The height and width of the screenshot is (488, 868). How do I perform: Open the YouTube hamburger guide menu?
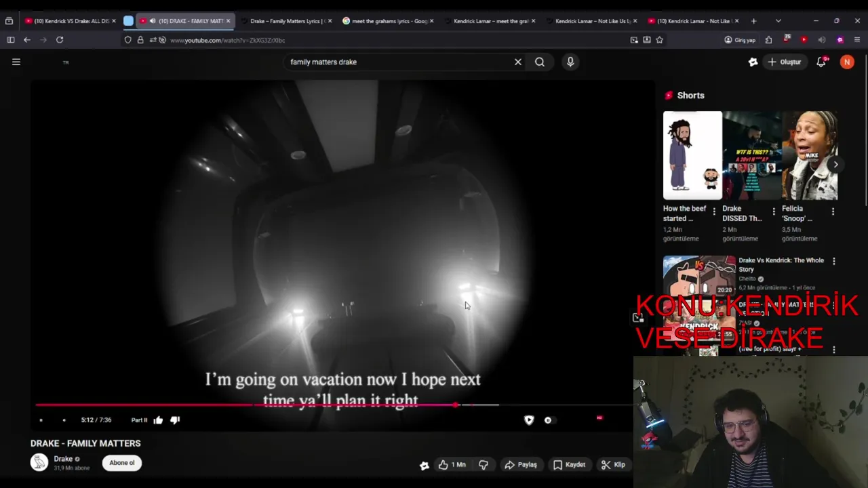16,62
